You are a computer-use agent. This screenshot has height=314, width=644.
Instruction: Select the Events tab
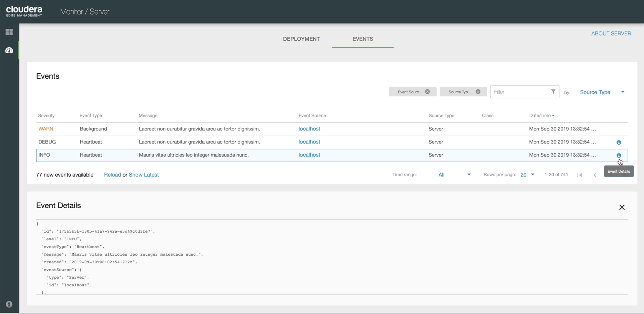(x=363, y=39)
